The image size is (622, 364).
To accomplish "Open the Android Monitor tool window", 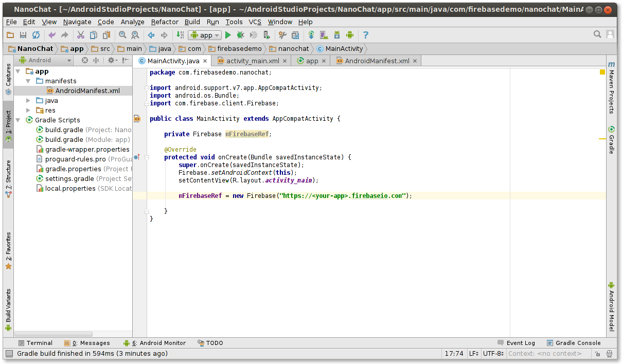I will point(155,343).
